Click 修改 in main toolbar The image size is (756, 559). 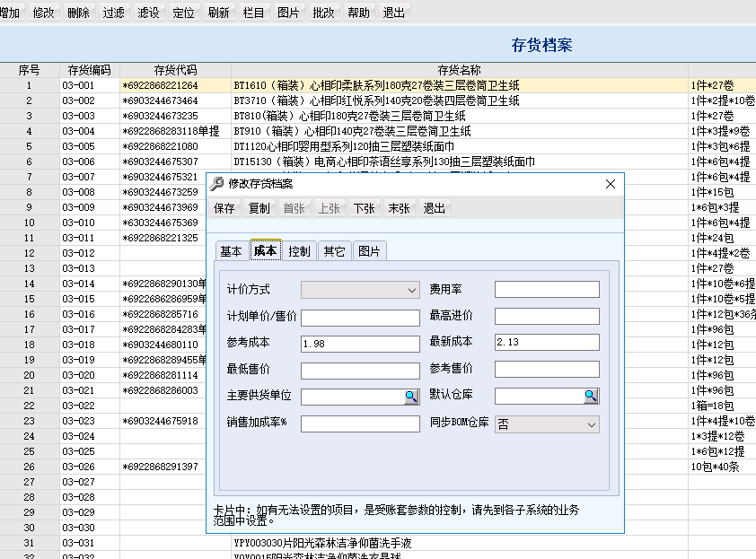click(x=43, y=13)
